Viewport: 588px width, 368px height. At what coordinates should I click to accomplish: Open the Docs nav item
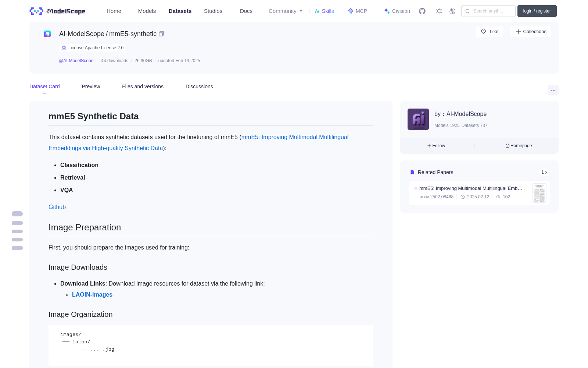pos(246,11)
